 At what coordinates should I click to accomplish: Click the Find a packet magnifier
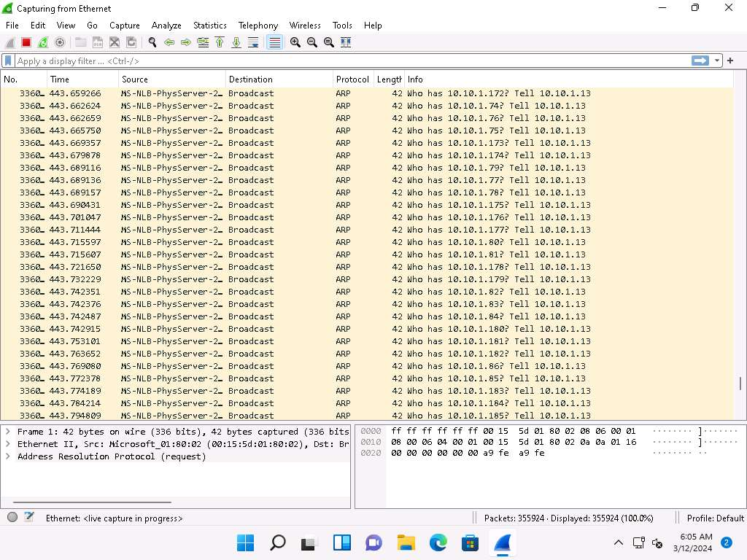152,42
